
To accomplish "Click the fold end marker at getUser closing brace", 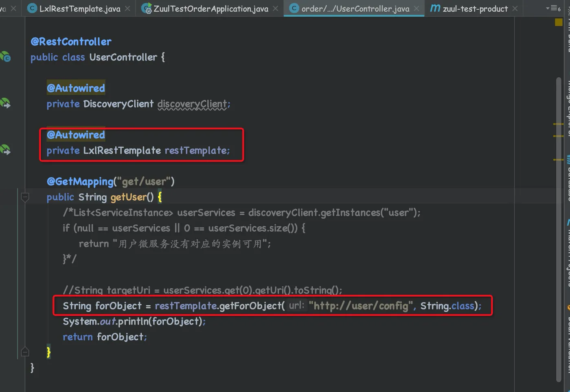I will 25,351.
